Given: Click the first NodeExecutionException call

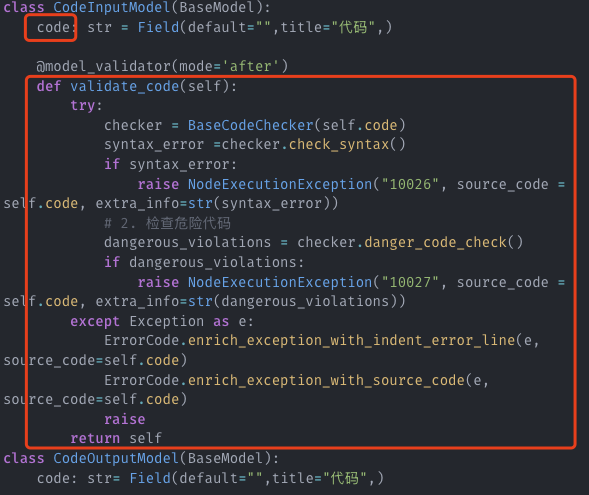Looking at the screenshot, I should pos(280,184).
